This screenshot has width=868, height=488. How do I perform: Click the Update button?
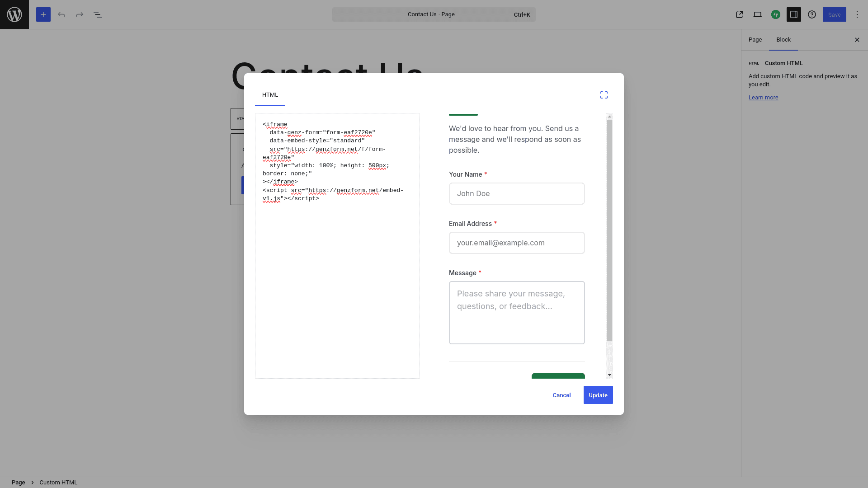click(x=598, y=394)
